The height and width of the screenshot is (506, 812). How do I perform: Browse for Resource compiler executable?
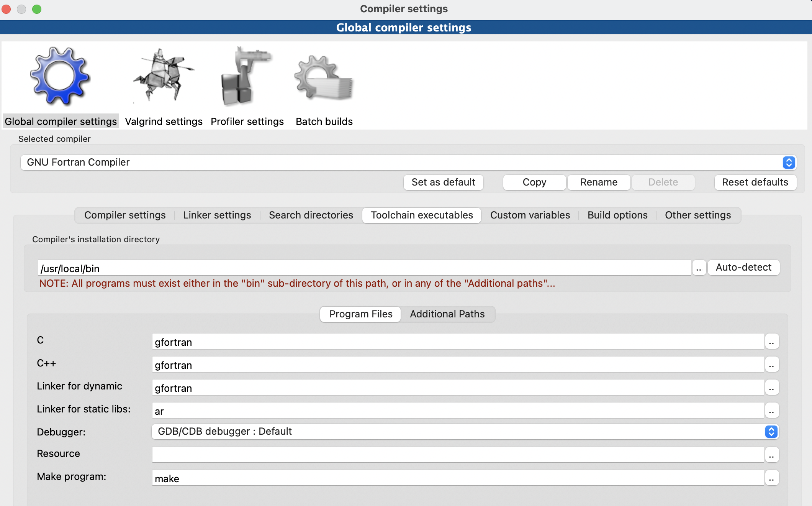pos(771,455)
